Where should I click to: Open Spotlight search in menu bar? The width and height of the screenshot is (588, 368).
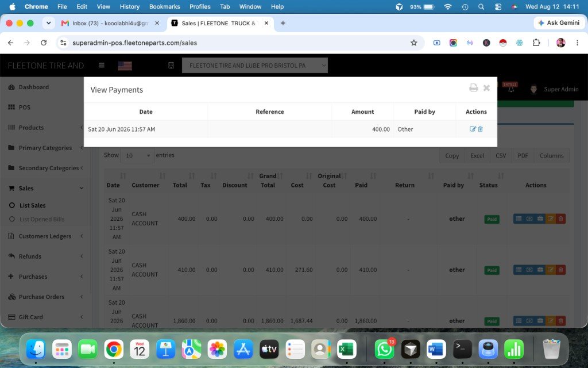pyautogui.click(x=481, y=7)
